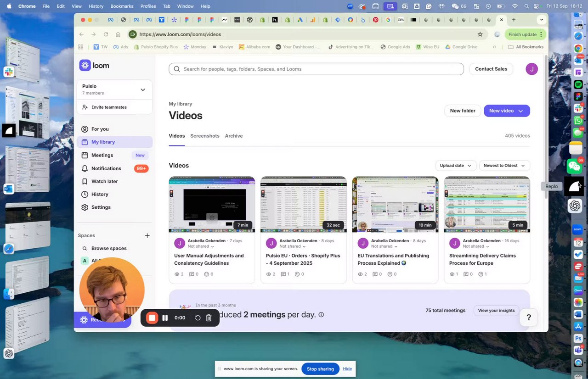Select the Videos tab under My library
588x379 pixels.
[177, 136]
